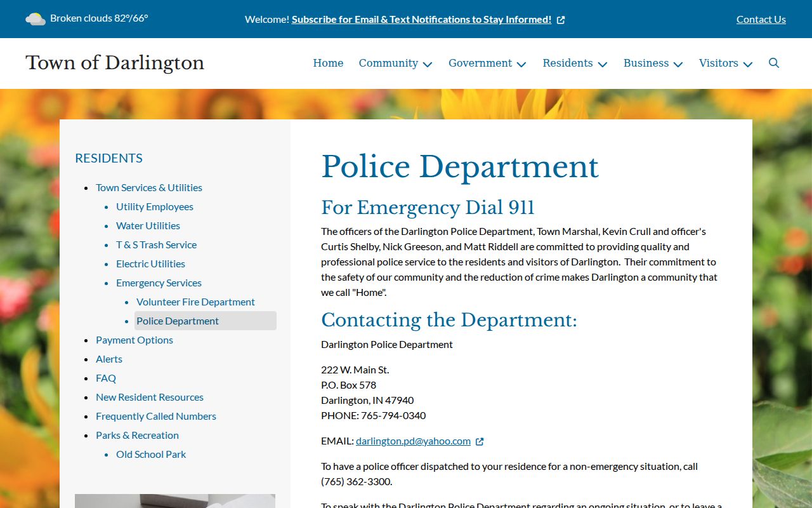This screenshot has width=812, height=508.
Task: Open Town Services & Utilities sidebar link
Action: [x=149, y=187]
